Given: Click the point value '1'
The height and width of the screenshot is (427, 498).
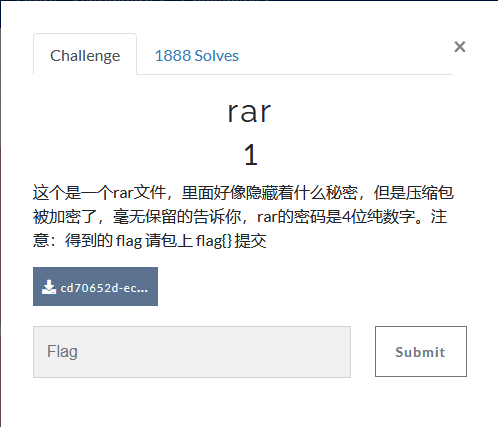Looking at the screenshot, I should (251, 155).
